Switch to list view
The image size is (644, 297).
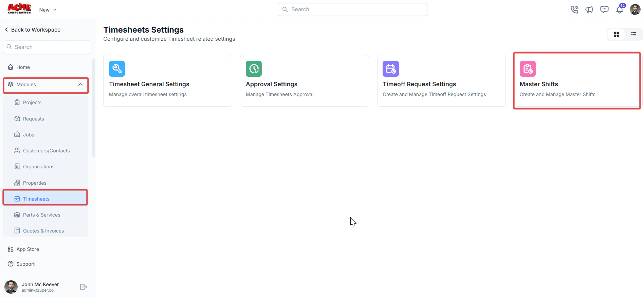click(633, 34)
